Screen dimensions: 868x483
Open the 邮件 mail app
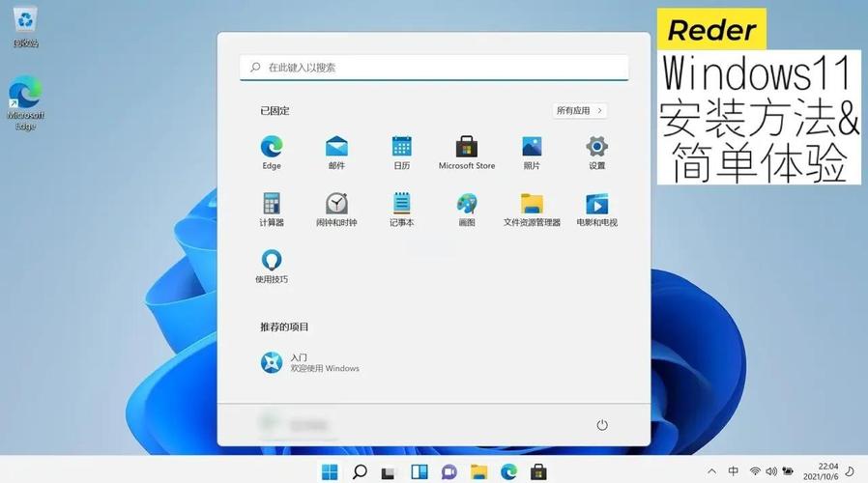(336, 153)
